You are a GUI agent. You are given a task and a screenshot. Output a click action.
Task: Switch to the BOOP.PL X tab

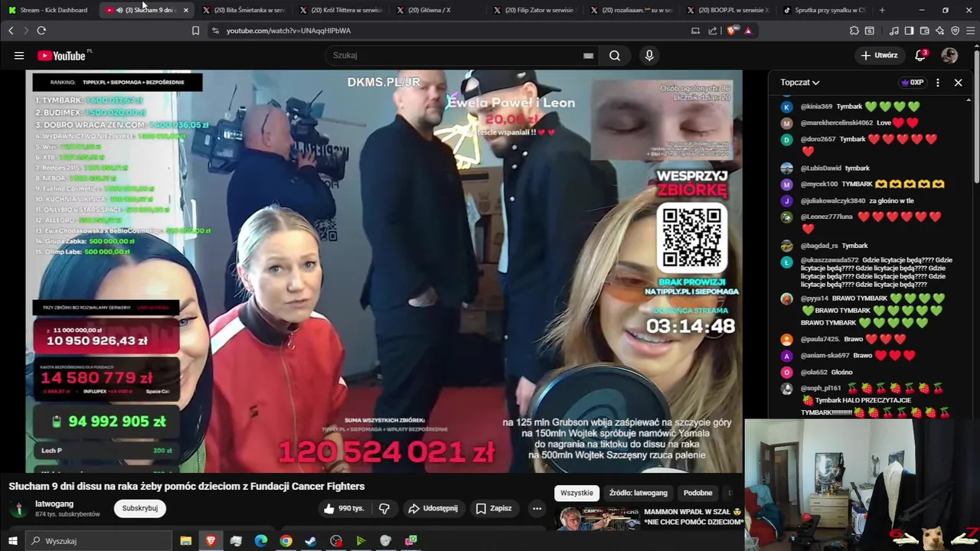click(727, 10)
